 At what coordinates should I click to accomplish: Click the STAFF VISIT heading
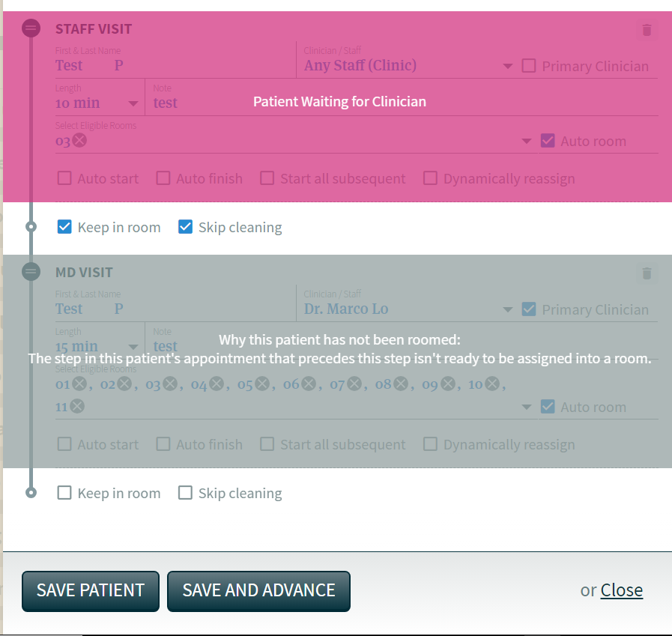click(94, 28)
